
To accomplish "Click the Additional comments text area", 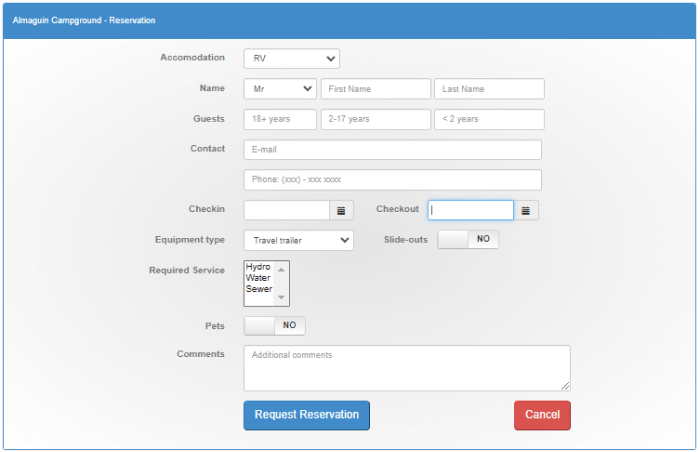I will tap(407, 368).
